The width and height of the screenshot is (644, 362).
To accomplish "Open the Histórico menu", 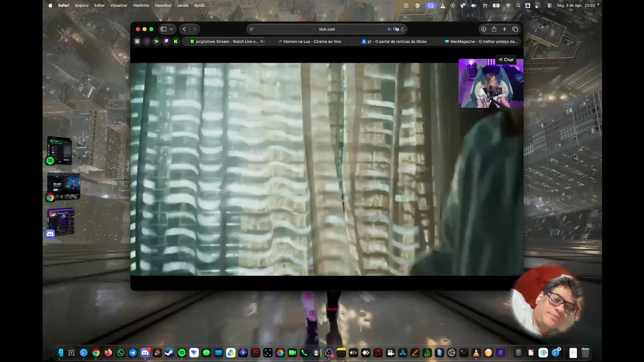I will [x=141, y=6].
